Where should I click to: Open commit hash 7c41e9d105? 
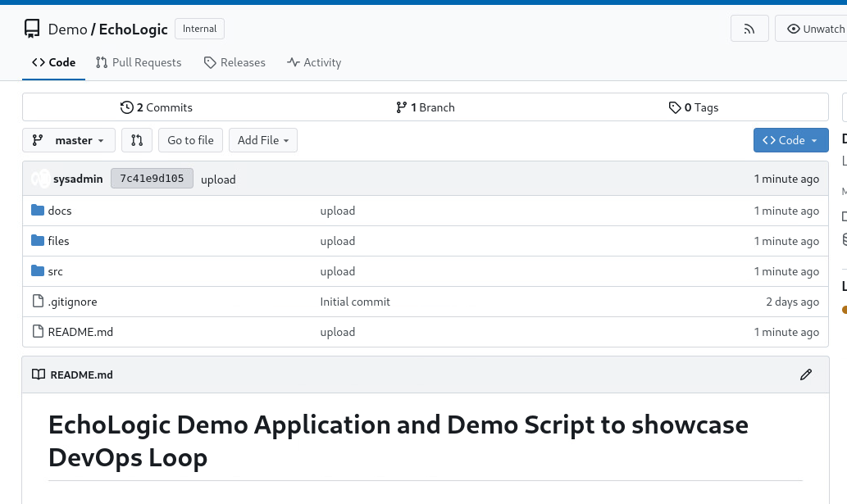click(152, 179)
